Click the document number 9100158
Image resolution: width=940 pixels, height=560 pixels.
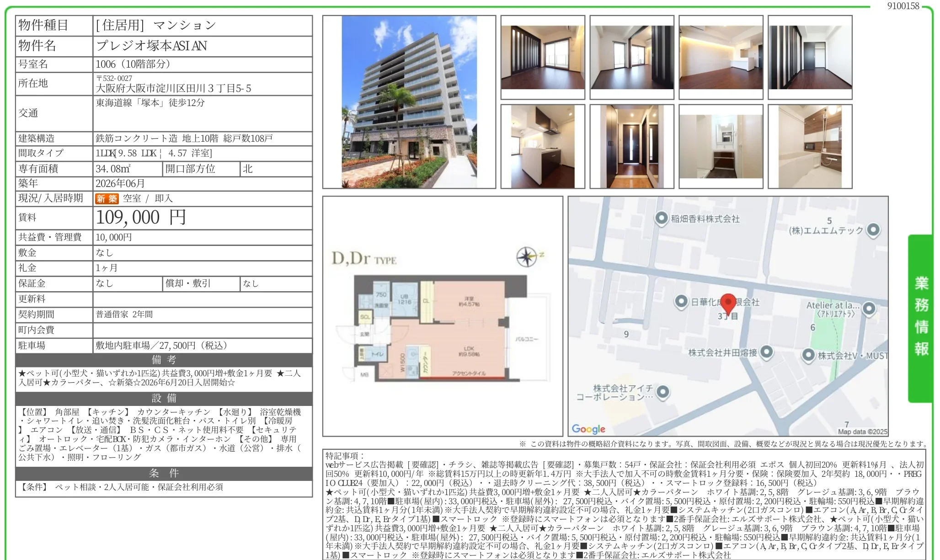pos(903,6)
